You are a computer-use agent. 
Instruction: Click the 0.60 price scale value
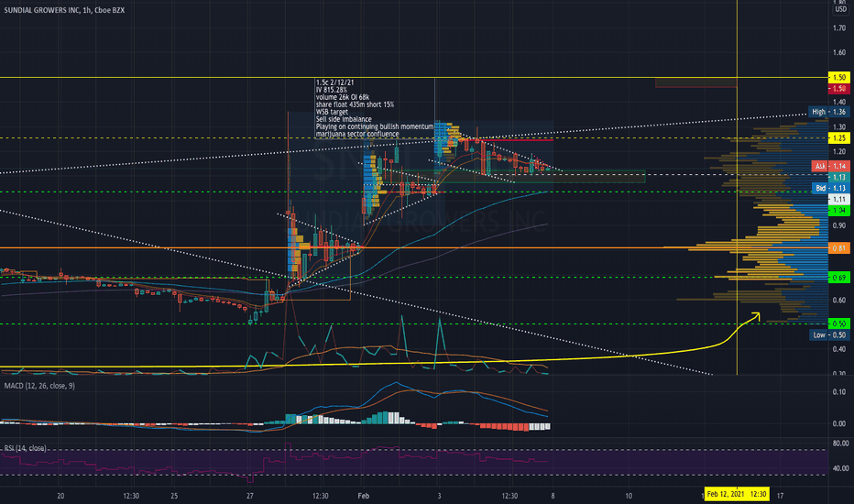[838, 301]
